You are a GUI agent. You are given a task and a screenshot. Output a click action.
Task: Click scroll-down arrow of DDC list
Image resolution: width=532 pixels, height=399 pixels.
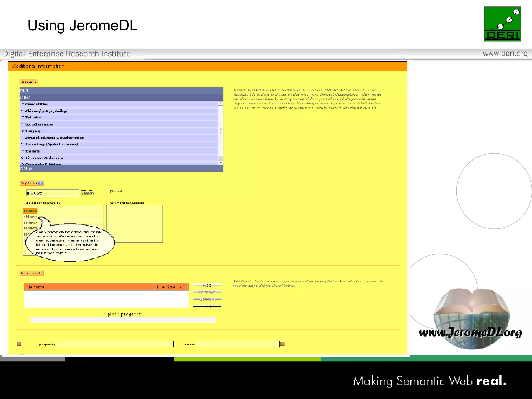[221, 162]
